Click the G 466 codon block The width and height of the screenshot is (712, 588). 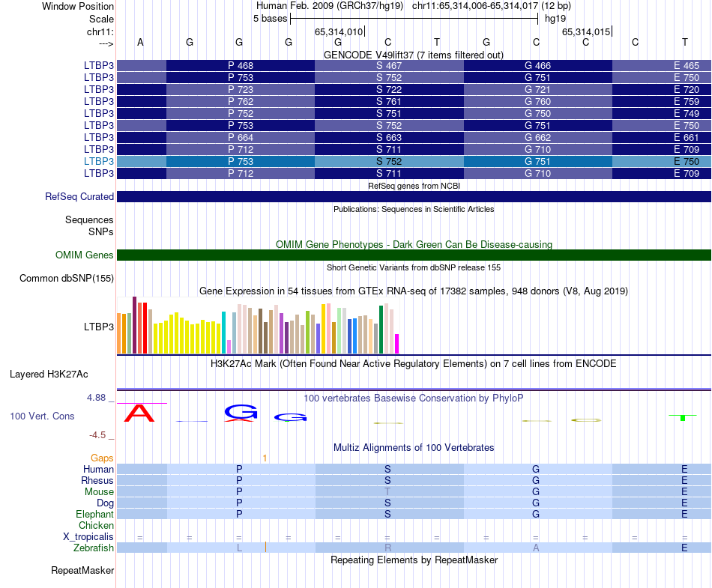(537, 65)
